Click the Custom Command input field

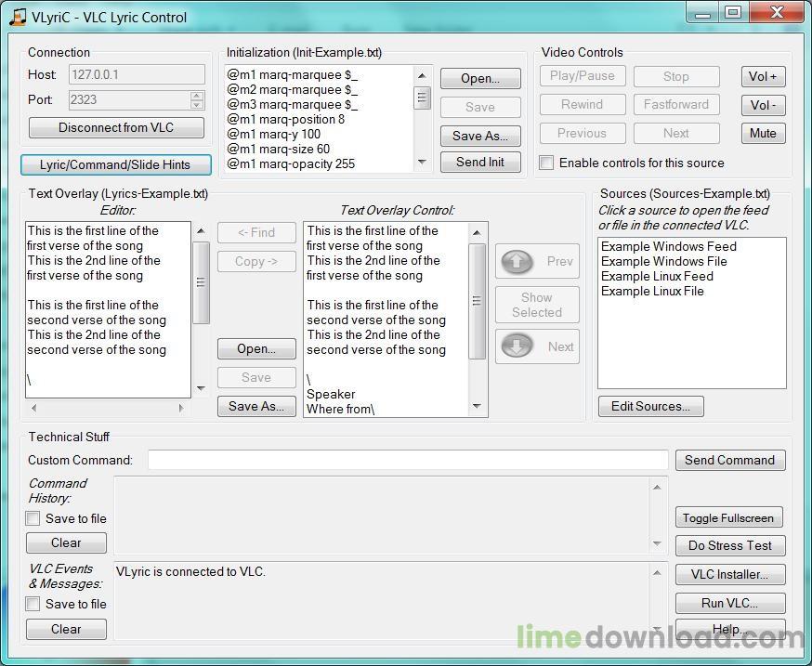coord(407,460)
